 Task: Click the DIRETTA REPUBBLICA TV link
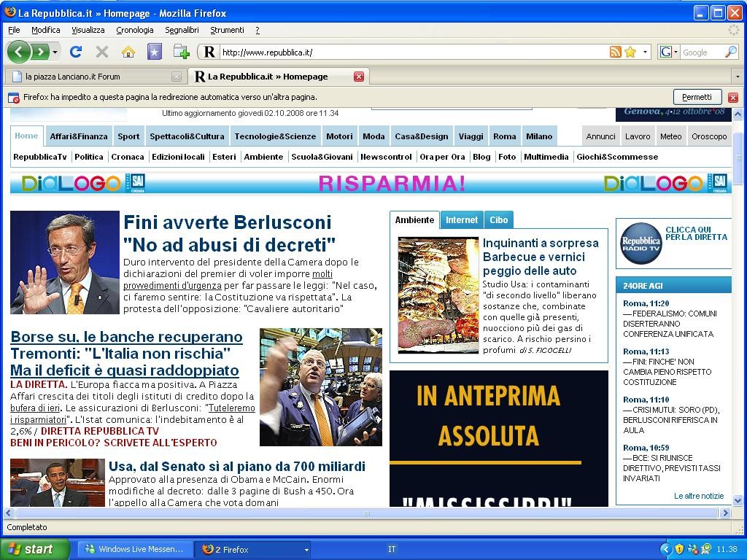[x=99, y=431]
